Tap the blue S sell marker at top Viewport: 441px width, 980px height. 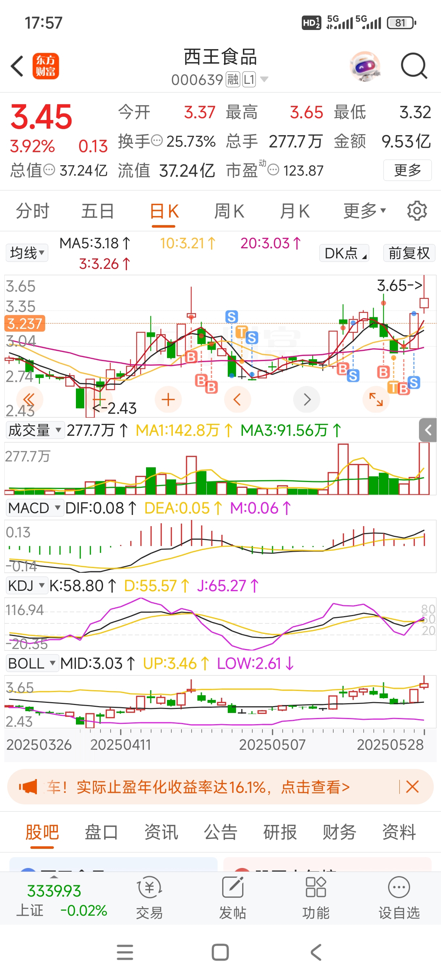(231, 317)
